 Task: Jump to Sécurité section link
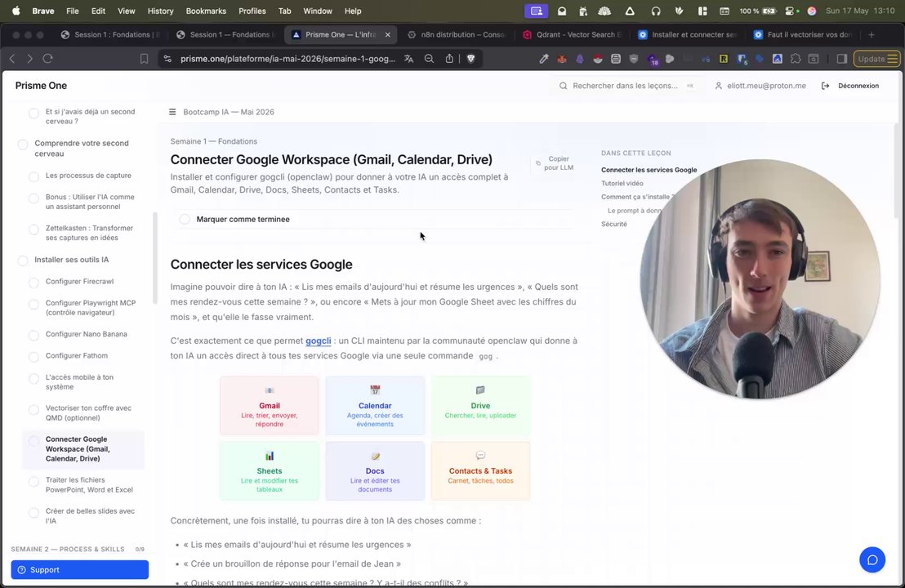(x=613, y=224)
